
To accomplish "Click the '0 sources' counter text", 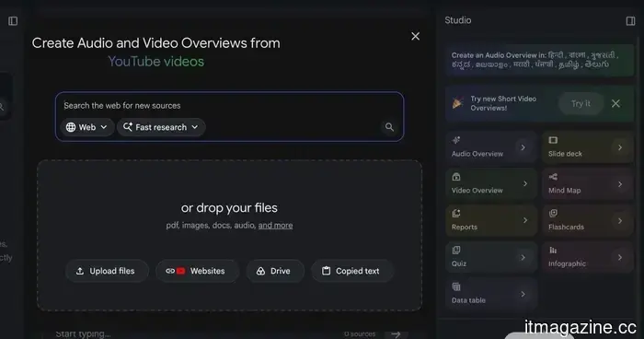I will pos(360,334).
